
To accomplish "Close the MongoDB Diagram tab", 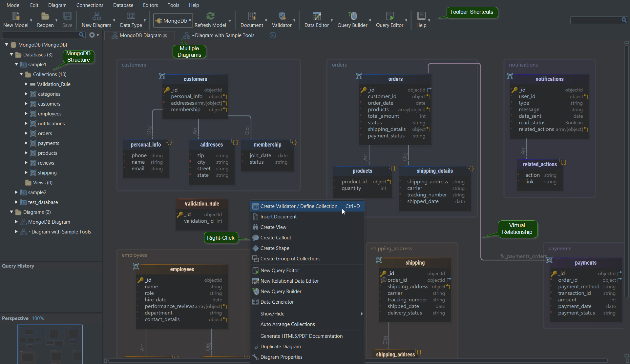I will (165, 35).
